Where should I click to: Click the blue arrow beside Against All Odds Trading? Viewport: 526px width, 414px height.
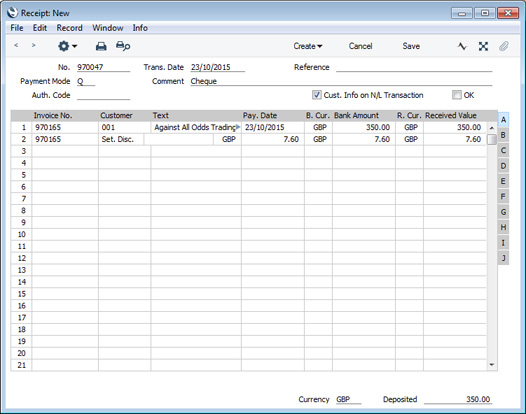(x=238, y=127)
